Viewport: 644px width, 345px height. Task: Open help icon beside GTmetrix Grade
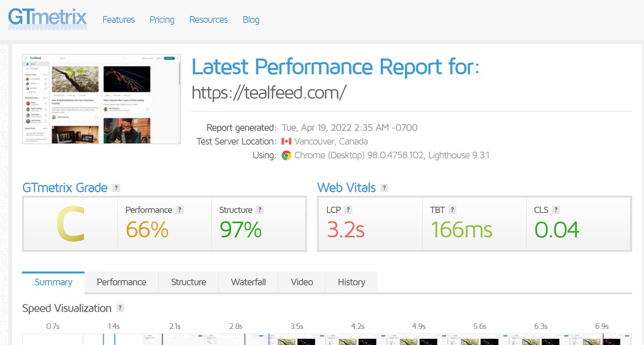116,188
